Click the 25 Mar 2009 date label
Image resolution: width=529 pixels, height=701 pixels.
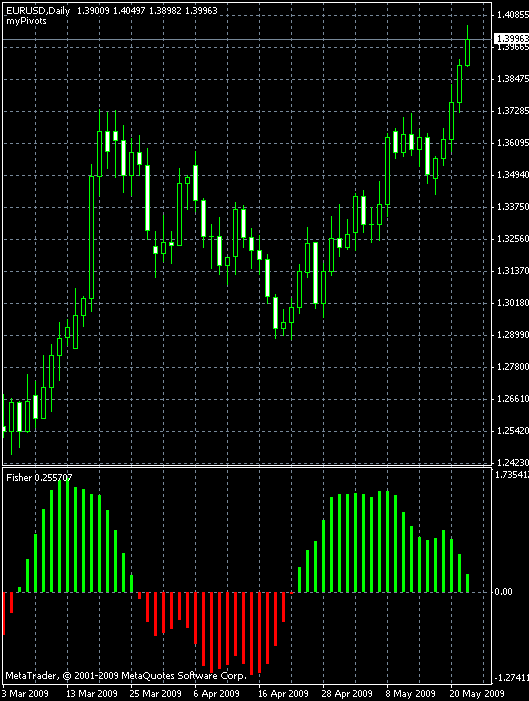(156, 693)
